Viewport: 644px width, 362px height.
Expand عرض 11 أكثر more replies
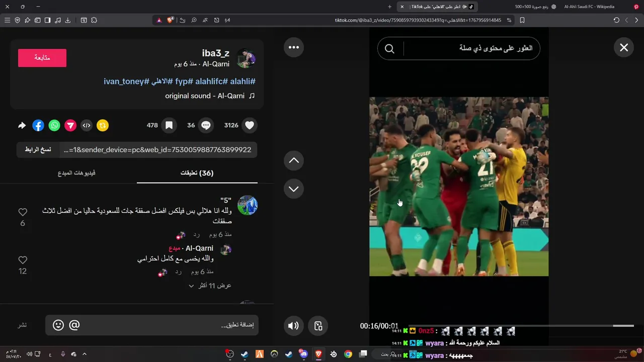(210, 286)
